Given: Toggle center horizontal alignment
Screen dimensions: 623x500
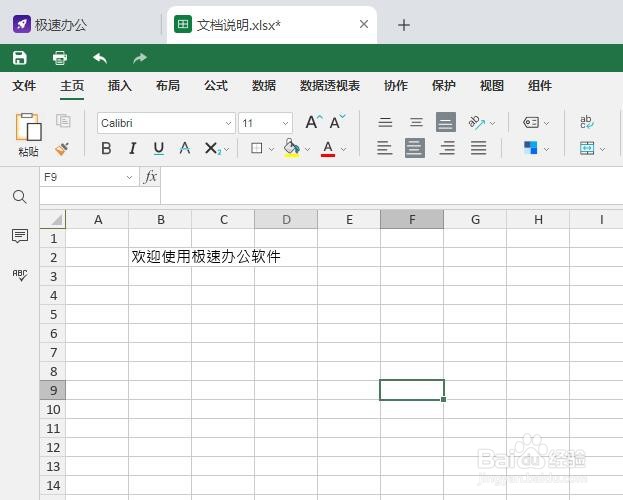Looking at the screenshot, I should click(415, 148).
